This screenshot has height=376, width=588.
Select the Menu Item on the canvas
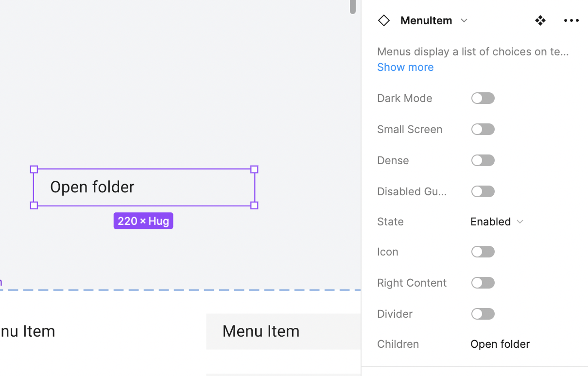tap(261, 331)
